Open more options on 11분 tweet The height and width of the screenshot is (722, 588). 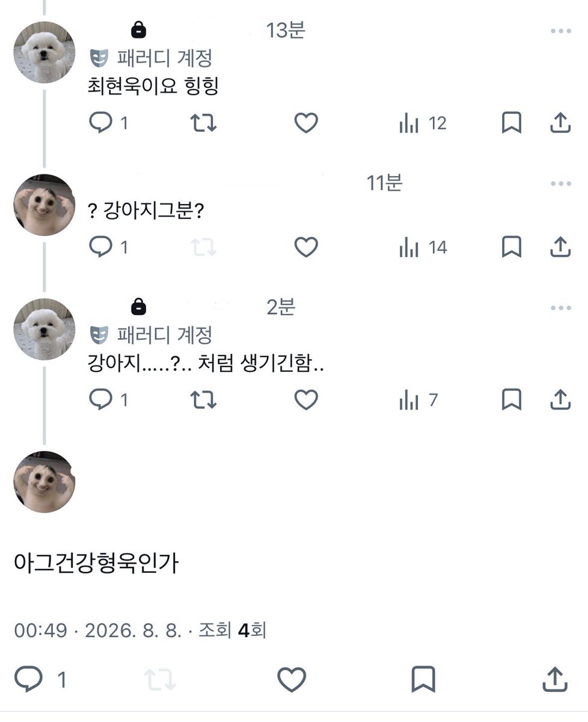pos(560,184)
